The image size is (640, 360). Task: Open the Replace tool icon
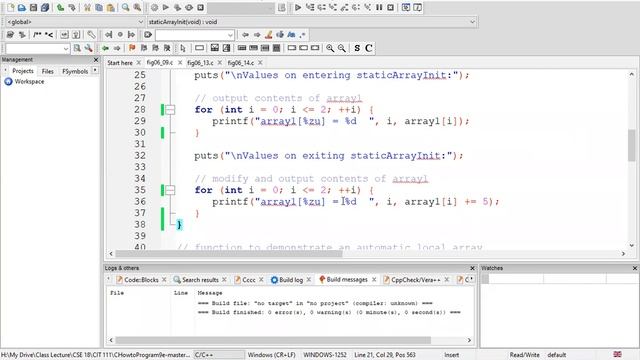pos(137,7)
